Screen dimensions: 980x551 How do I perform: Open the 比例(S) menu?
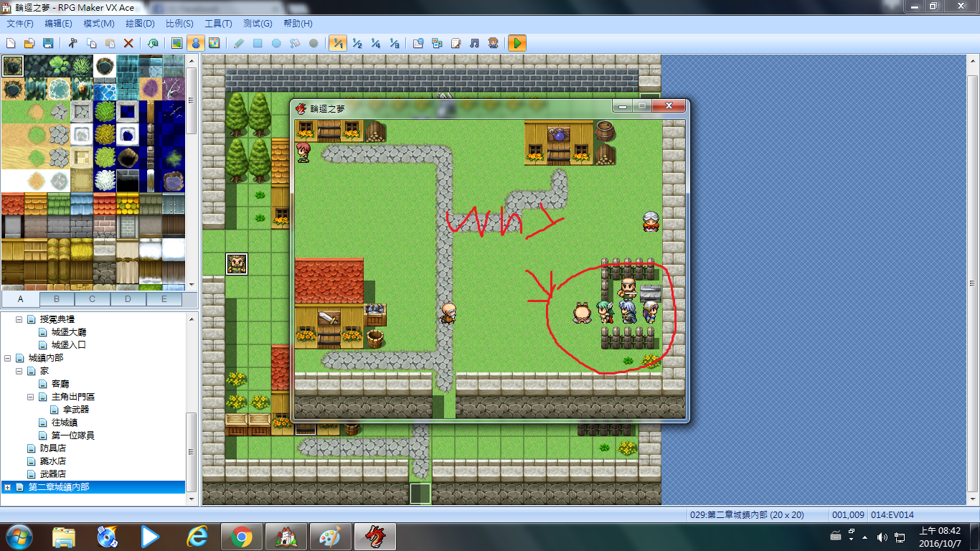[x=179, y=24]
